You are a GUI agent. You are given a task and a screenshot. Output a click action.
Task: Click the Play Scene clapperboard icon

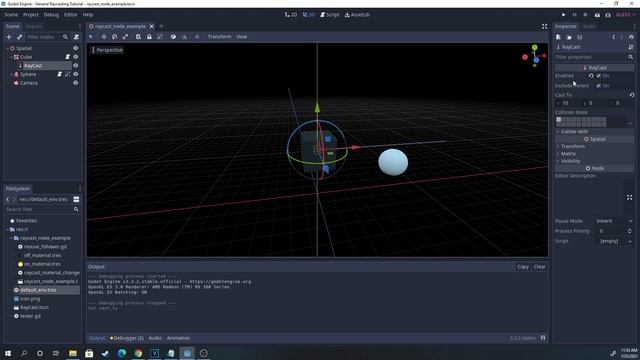tap(597, 15)
